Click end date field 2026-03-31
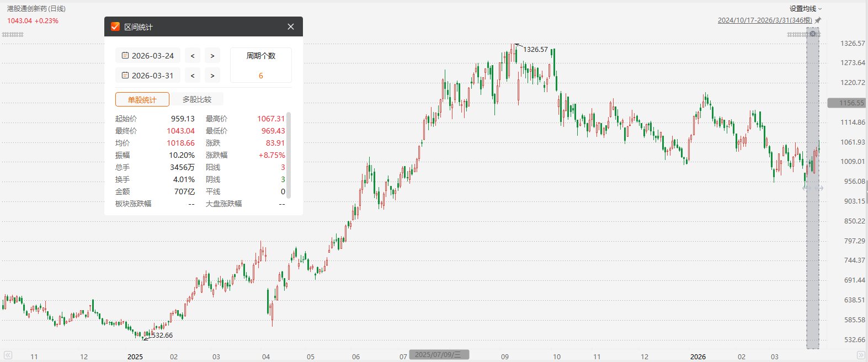868x362 pixels. coord(148,76)
